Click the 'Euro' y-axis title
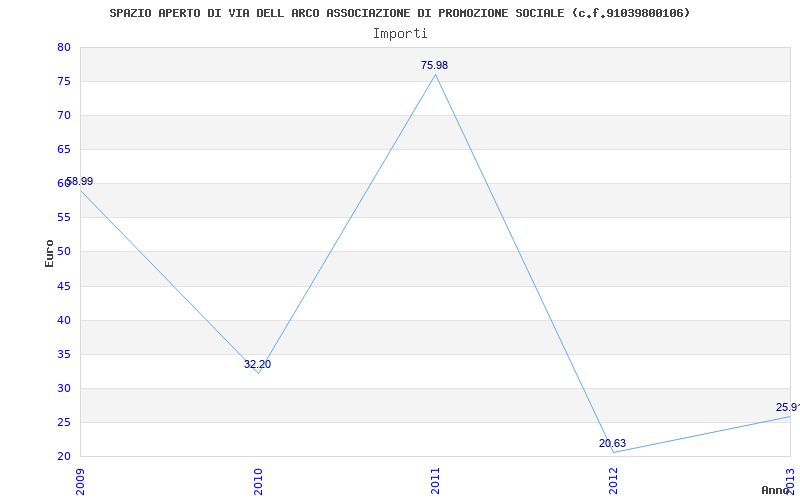800x500 pixels. (x=49, y=253)
